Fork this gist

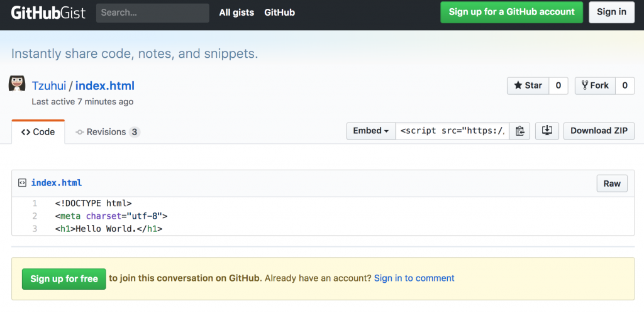(x=594, y=85)
